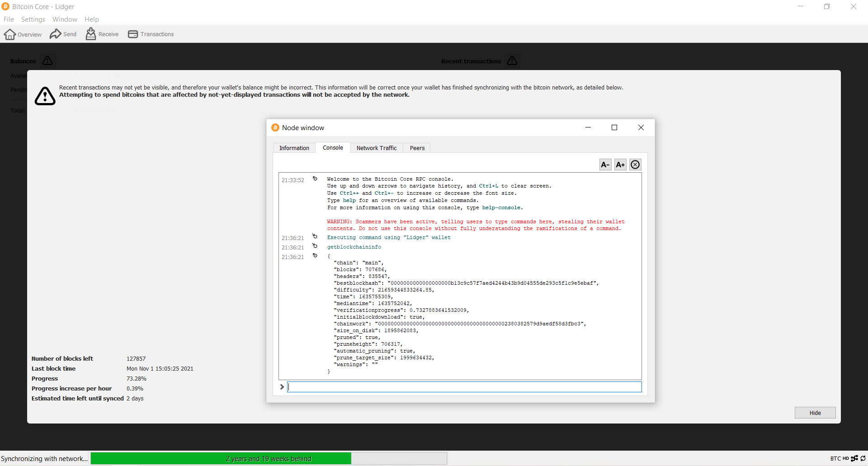This screenshot has height=466, width=868.
Task: Open the Receive page from toolbar
Action: (x=102, y=34)
